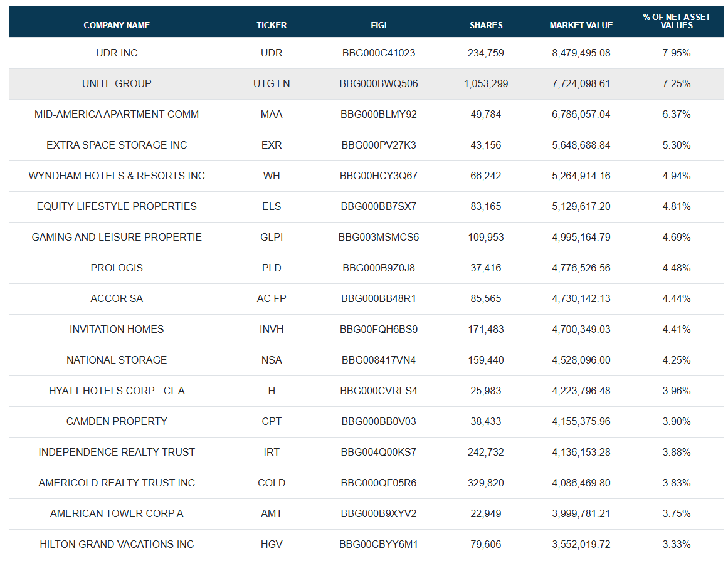Select WYNDHAM HOTELS & RESORTS INC cell
The height and width of the screenshot is (561, 728).
117,176
